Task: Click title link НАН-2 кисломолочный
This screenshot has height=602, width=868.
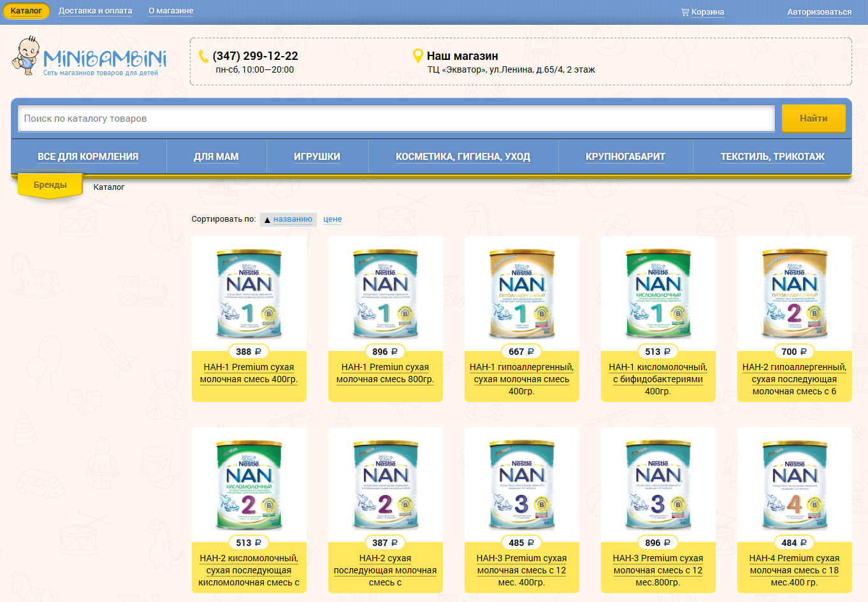Action: point(249,570)
